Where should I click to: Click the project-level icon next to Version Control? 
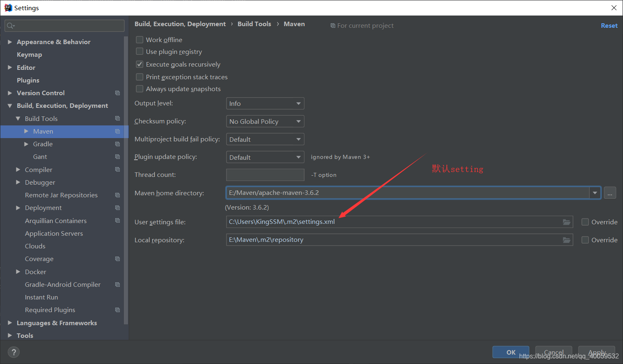point(117,93)
